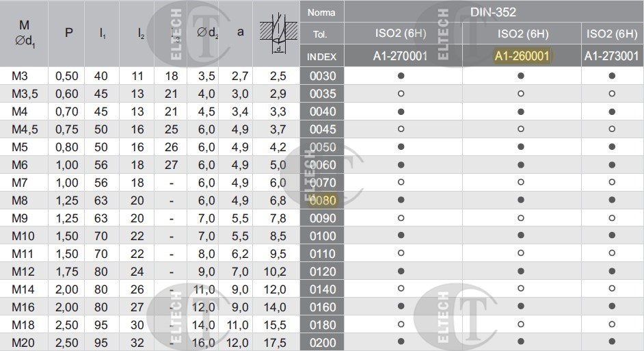Click drill diameter 8,5 in M10 row
The height and width of the screenshot is (351, 644).
[x=278, y=236]
